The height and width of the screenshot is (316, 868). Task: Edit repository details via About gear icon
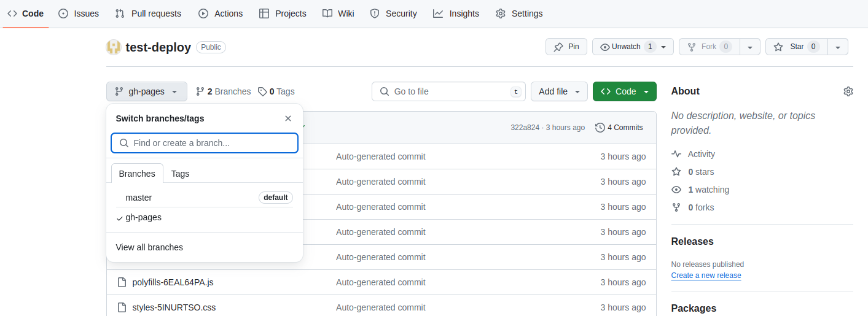point(848,91)
